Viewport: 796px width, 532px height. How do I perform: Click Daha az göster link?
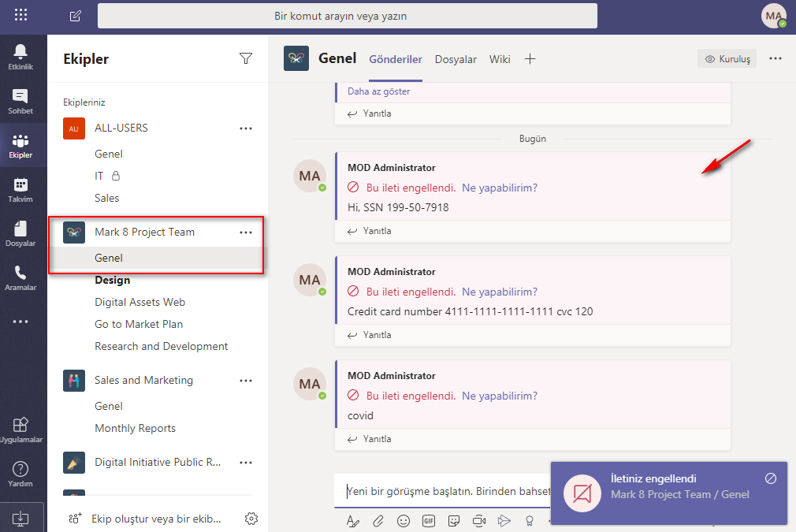[378, 91]
